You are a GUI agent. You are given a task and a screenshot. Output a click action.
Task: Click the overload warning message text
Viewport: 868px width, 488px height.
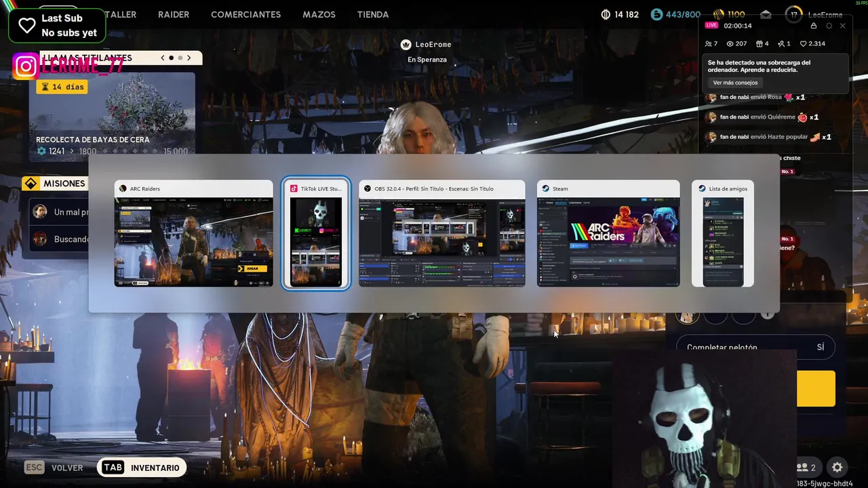tap(759, 66)
